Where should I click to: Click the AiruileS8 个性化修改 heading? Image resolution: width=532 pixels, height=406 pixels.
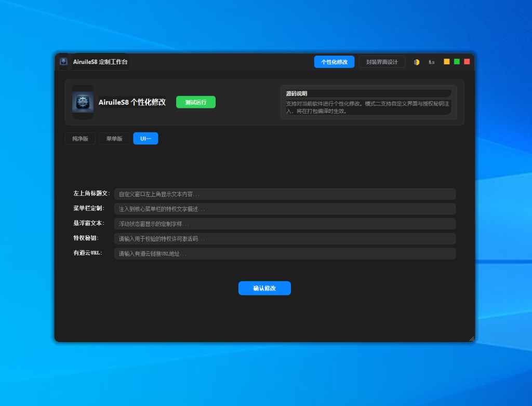click(132, 102)
